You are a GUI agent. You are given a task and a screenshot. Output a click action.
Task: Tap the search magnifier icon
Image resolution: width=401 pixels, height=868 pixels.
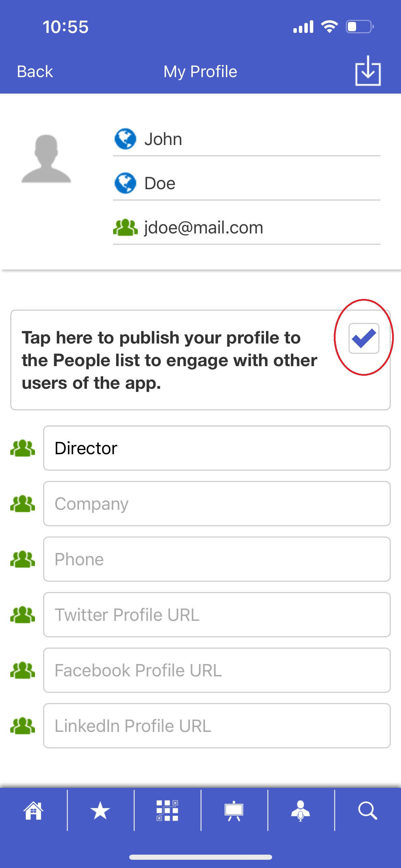pyautogui.click(x=367, y=810)
